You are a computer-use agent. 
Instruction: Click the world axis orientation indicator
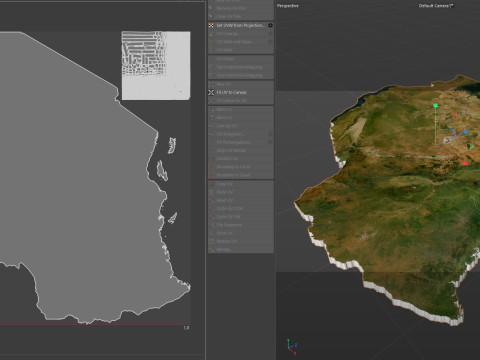[x=291, y=347]
